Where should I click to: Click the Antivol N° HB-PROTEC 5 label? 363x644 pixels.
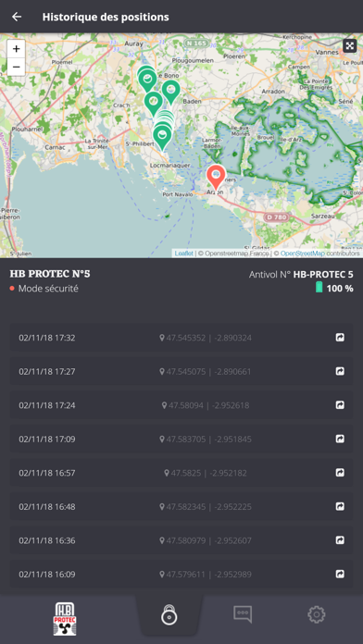(301, 275)
